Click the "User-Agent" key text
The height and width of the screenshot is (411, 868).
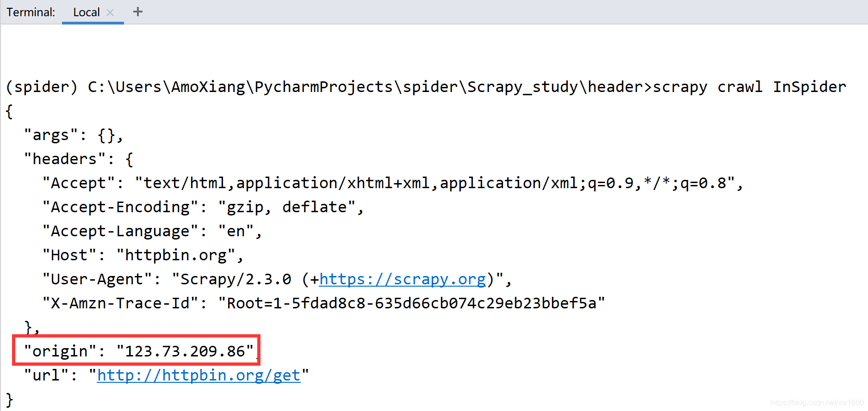tap(97, 279)
